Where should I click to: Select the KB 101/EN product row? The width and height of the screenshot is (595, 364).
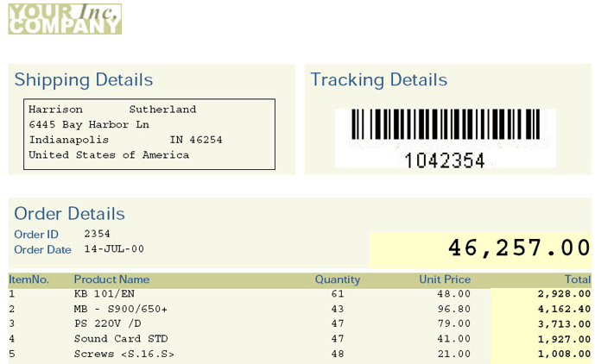(x=300, y=294)
